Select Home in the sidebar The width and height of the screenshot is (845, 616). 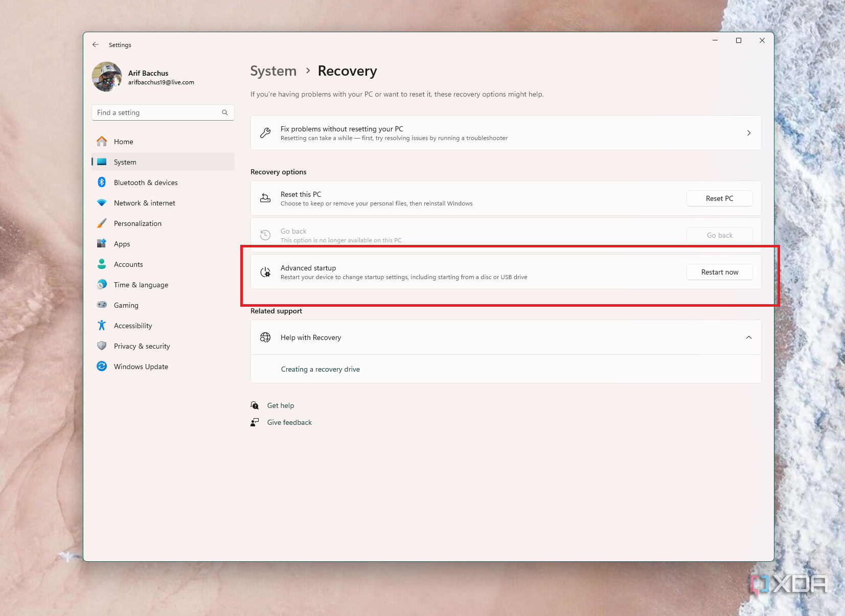coord(123,142)
